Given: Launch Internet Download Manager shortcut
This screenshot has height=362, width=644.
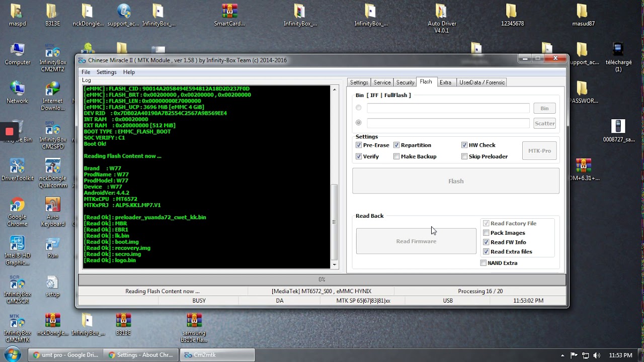Looking at the screenshot, I should (x=52, y=96).
